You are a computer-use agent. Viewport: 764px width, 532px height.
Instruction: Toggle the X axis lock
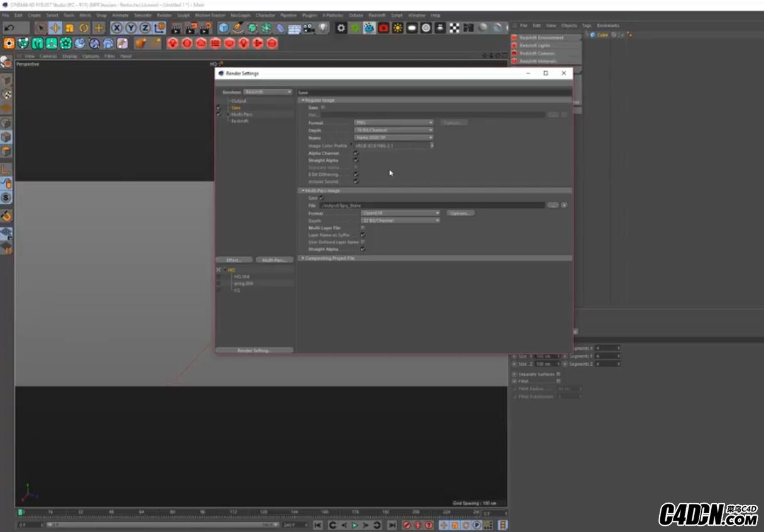pyautogui.click(x=117, y=28)
